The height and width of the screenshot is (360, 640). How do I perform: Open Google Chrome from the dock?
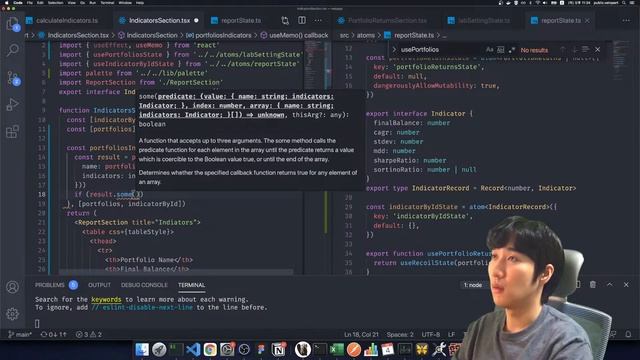210,349
